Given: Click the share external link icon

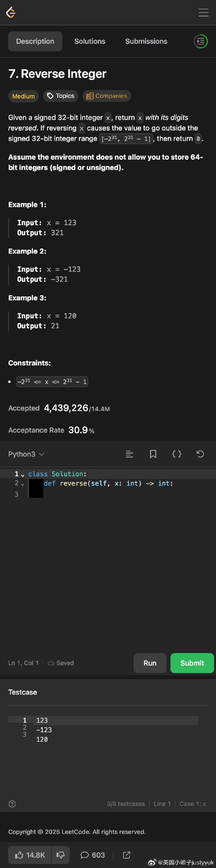Looking at the screenshot, I should pos(127,855).
